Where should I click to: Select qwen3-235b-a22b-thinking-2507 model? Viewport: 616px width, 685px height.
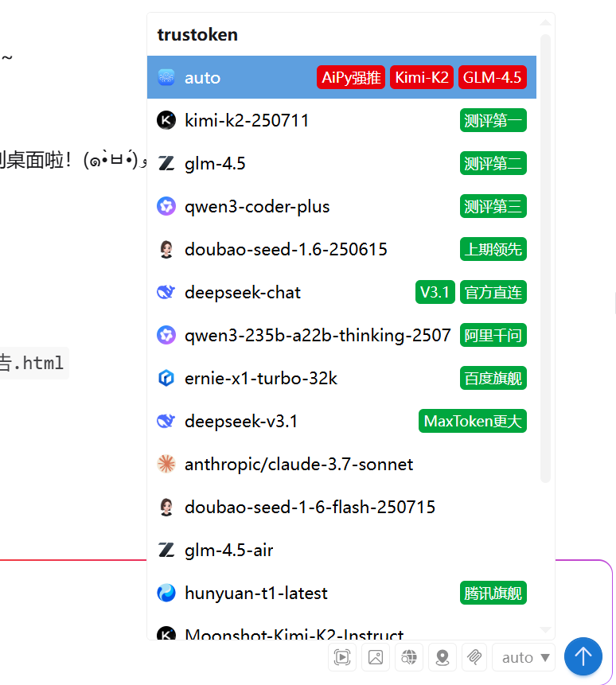341,335
